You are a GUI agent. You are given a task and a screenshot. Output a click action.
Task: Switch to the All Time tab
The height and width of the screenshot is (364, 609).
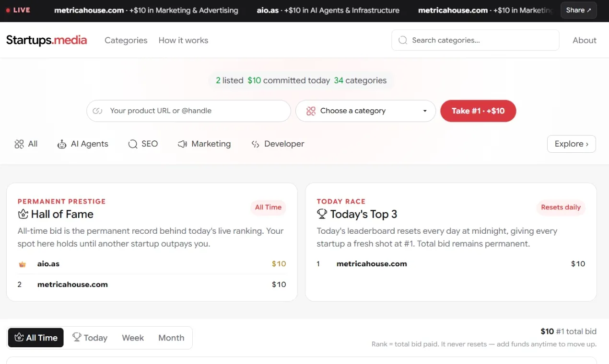pyautogui.click(x=36, y=338)
